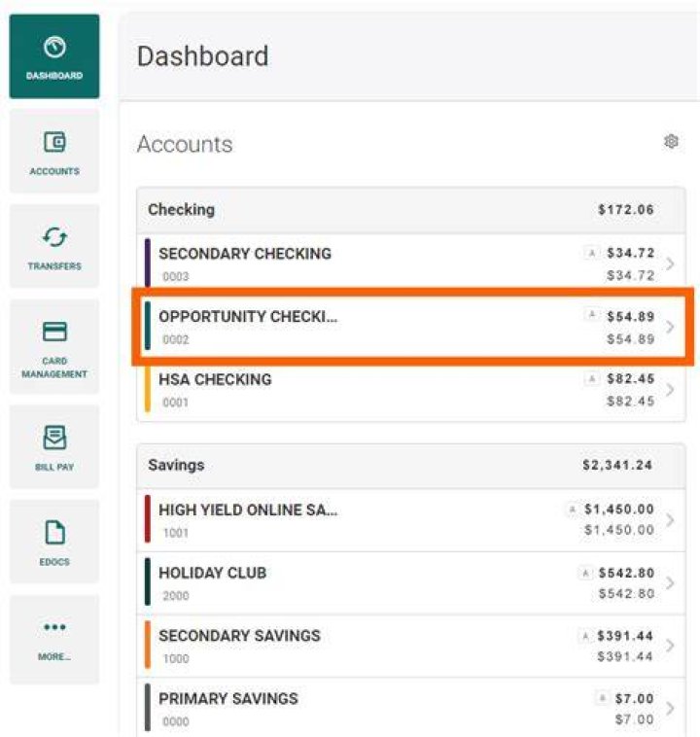
Task: Expand Secondary Savings row chevron
Action: tap(670, 646)
